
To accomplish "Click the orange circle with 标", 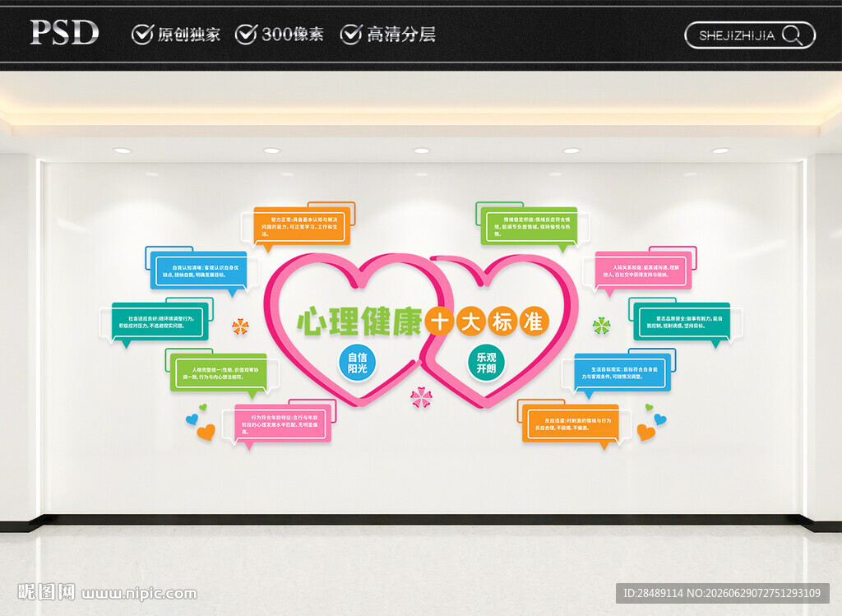I will pyautogui.click(x=502, y=321).
